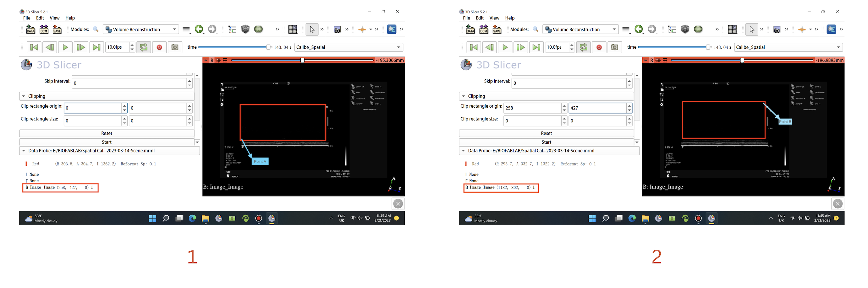Open Windows Start button in screenshot 1 taskbar
The image size is (868, 288).
pyautogui.click(x=152, y=219)
